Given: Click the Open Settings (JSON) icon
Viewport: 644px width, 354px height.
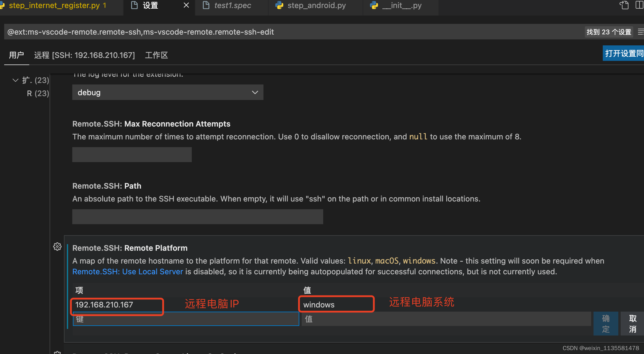Looking at the screenshot, I should [624, 5].
